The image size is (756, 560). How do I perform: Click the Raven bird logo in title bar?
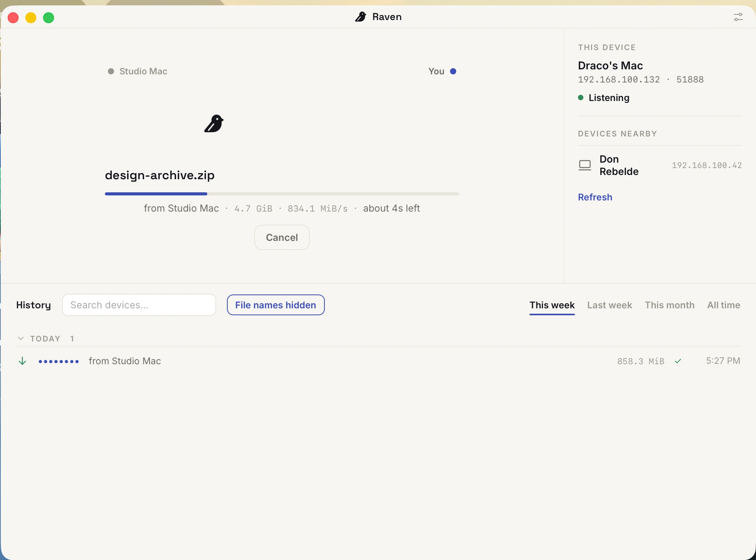click(361, 17)
